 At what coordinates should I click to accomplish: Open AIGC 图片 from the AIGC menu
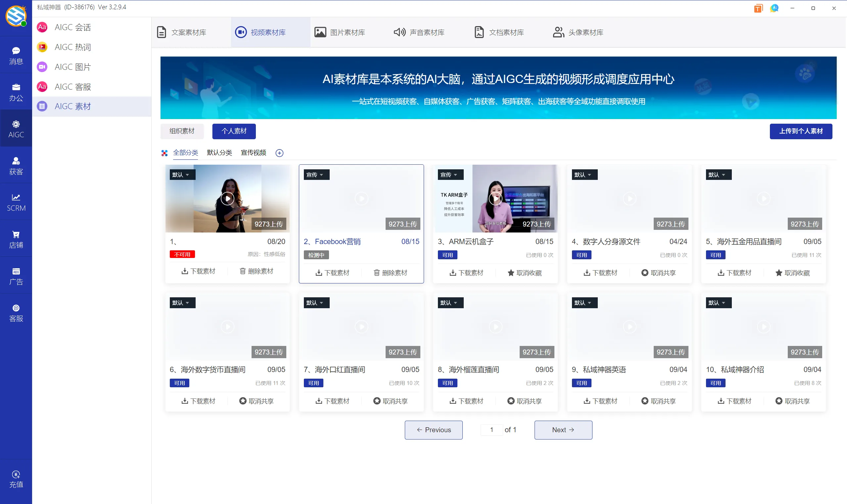point(72,66)
